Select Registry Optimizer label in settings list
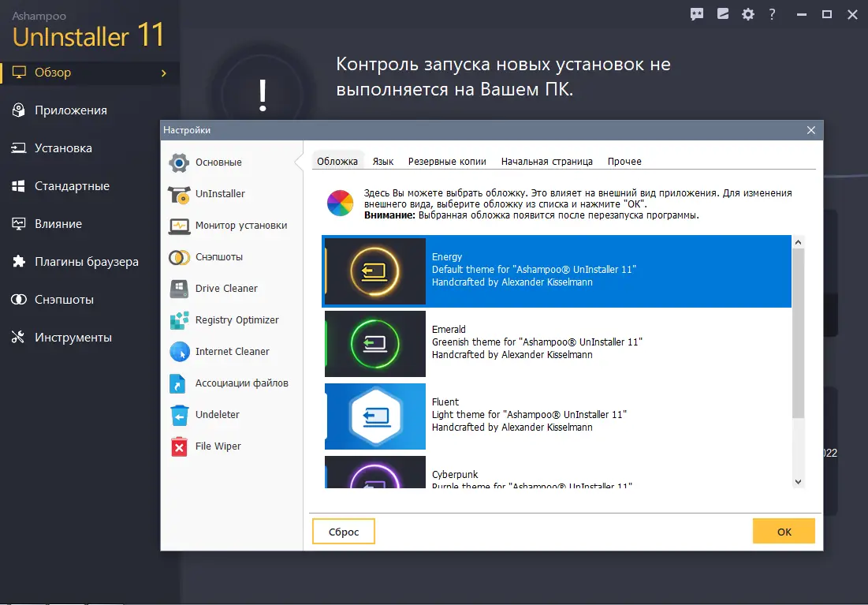Image resolution: width=868 pixels, height=605 pixels. pyautogui.click(x=237, y=320)
